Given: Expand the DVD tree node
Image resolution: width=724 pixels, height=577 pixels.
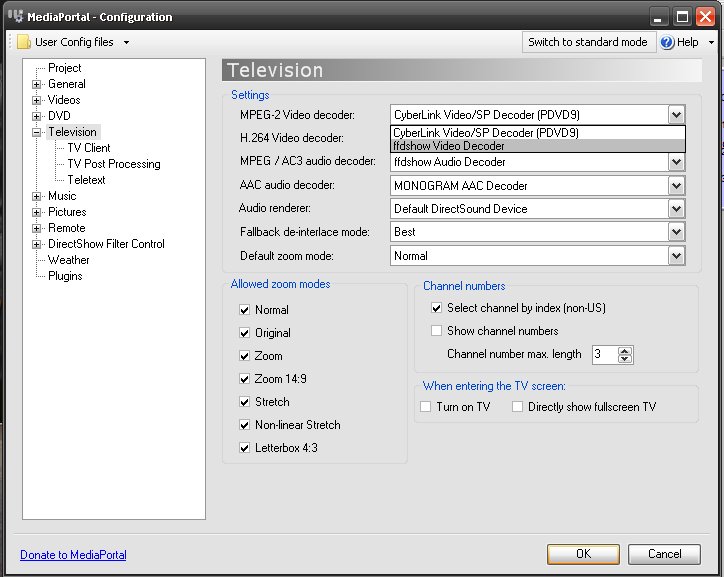Looking at the screenshot, I should tap(36, 116).
